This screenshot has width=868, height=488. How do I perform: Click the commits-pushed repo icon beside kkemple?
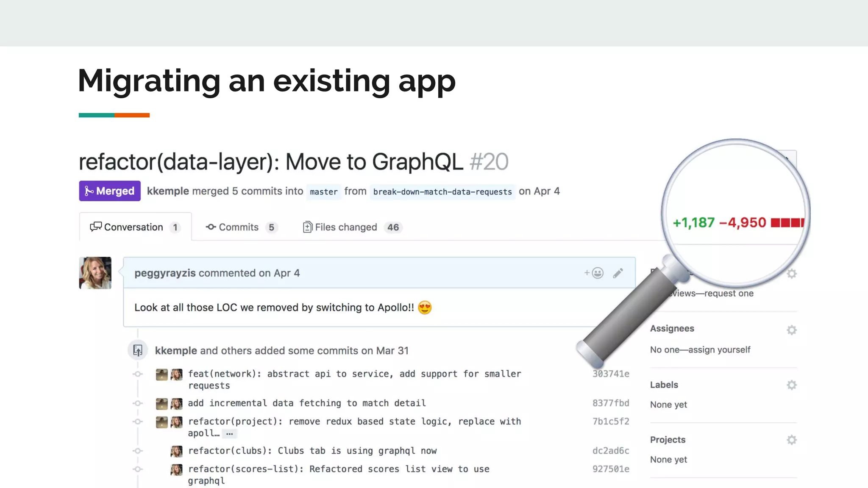tap(138, 350)
